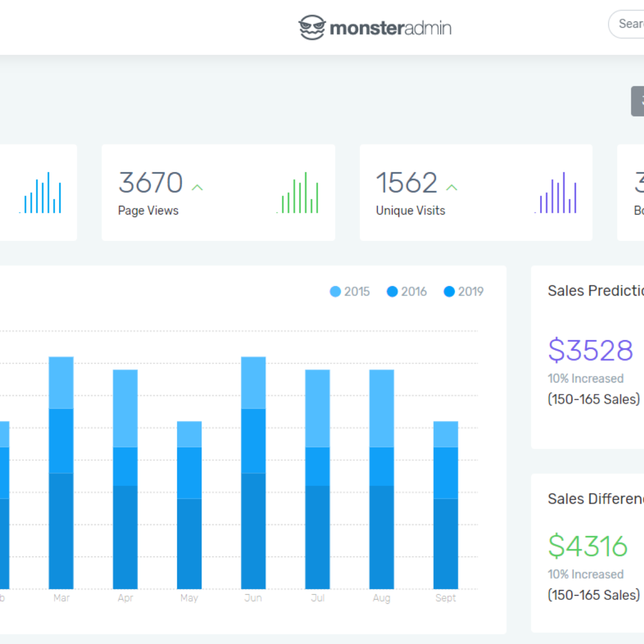Click 10% Increased under $4316
This screenshot has width=644, height=644.
point(586,574)
